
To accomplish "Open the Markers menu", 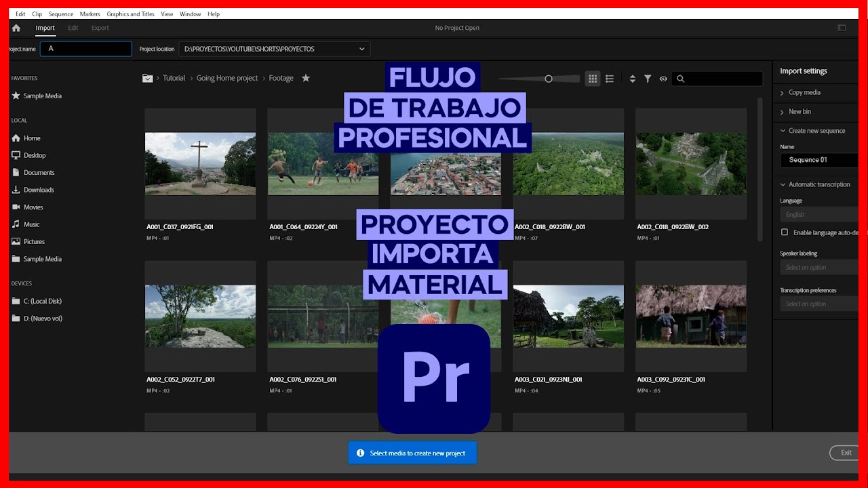I will tap(90, 14).
